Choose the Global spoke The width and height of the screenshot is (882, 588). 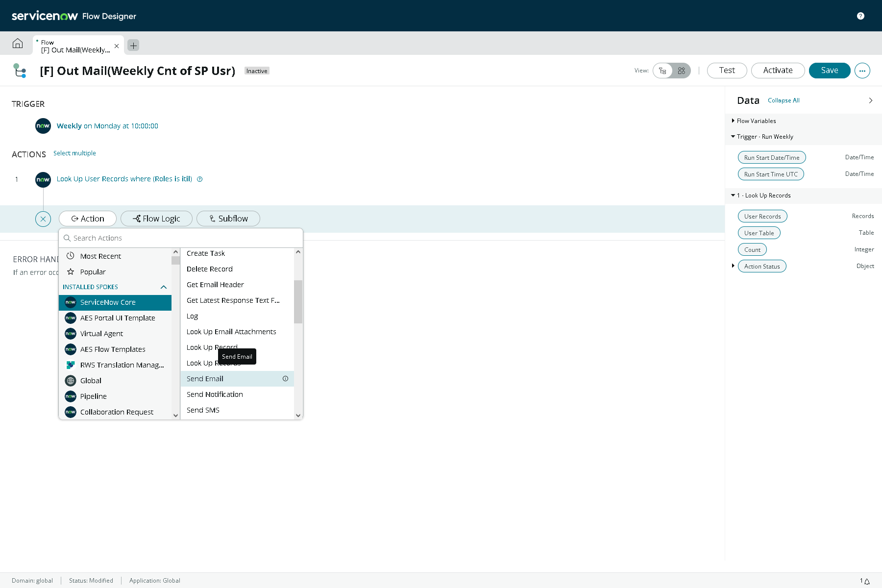(115, 381)
